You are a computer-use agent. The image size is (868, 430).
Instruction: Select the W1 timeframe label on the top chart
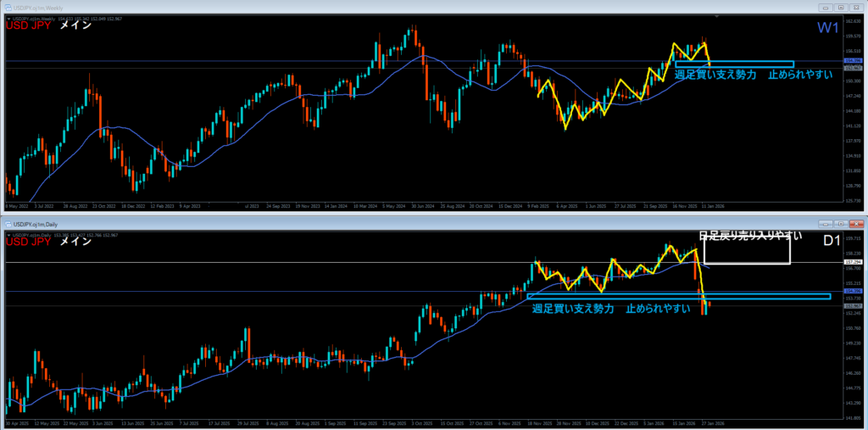pos(827,28)
